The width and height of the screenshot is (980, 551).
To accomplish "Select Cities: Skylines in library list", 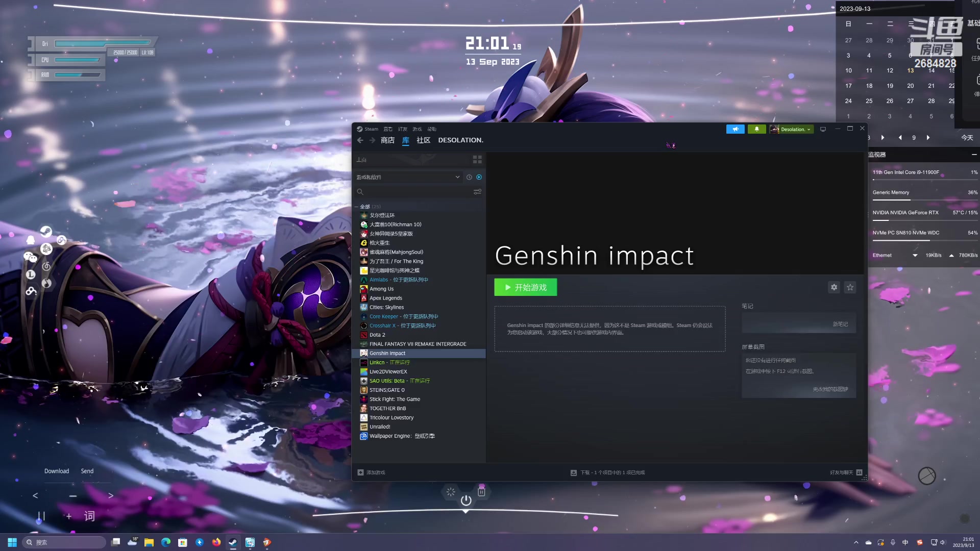I will [386, 307].
